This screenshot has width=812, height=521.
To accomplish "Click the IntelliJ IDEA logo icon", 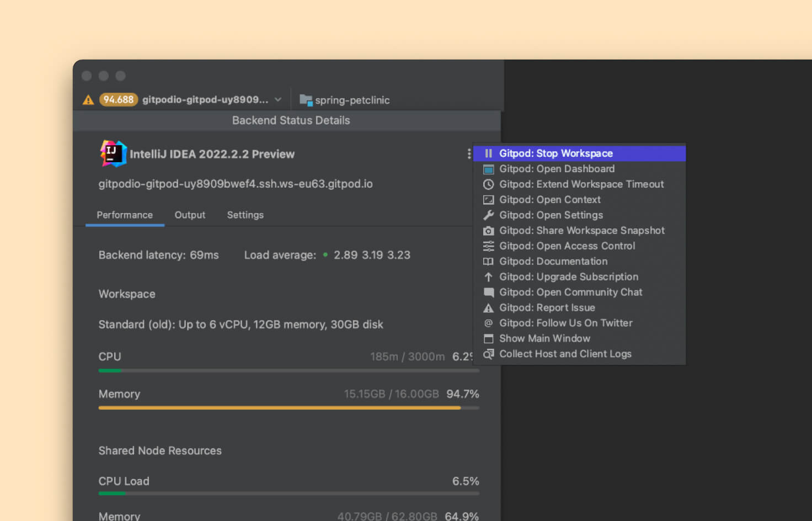I will [x=113, y=153].
